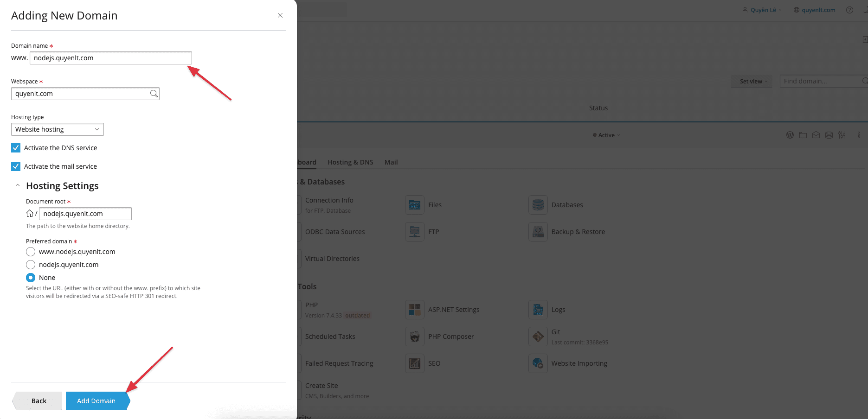Viewport: 868px width, 419px height.
Task: Click the search icon in Webspace field
Action: (154, 94)
